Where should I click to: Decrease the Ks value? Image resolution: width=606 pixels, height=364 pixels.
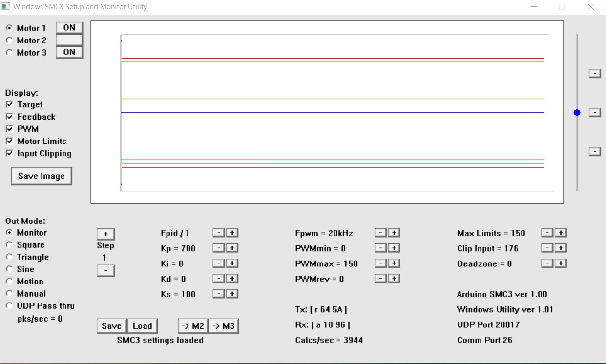coord(219,294)
